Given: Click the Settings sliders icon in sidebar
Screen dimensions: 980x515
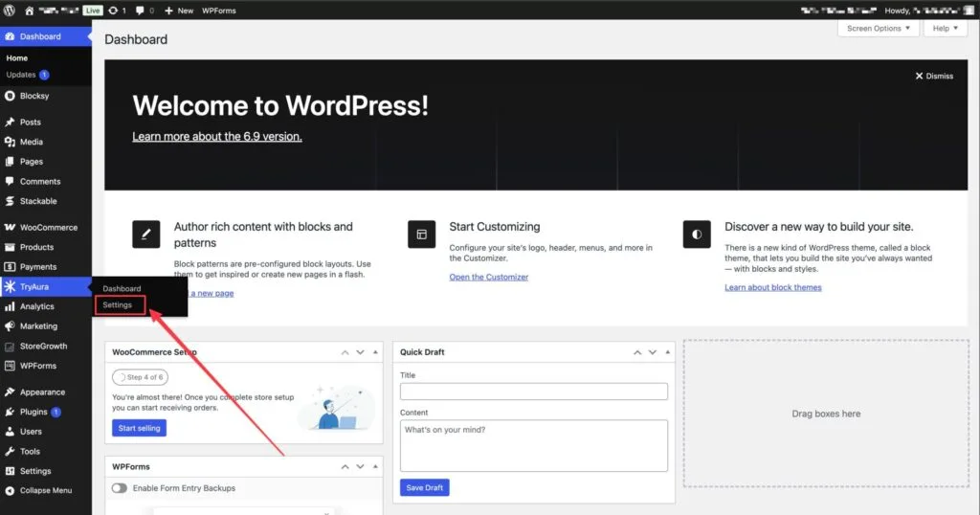Looking at the screenshot, I should click(10, 471).
